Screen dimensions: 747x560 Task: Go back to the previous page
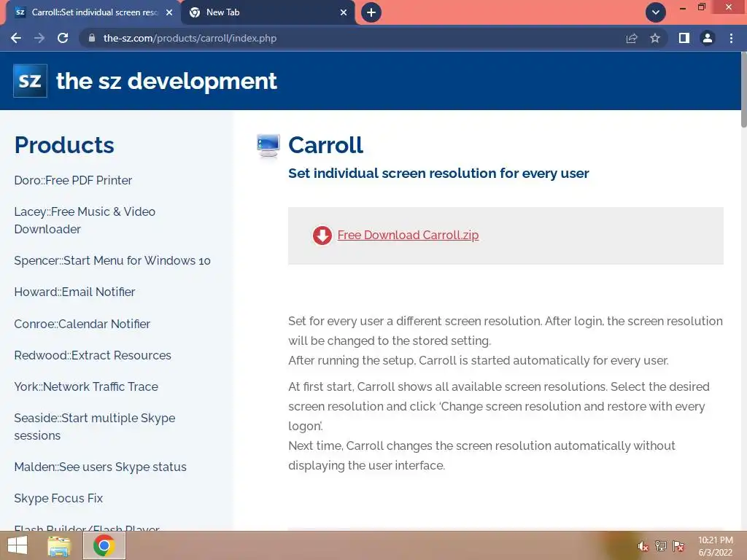(x=16, y=38)
